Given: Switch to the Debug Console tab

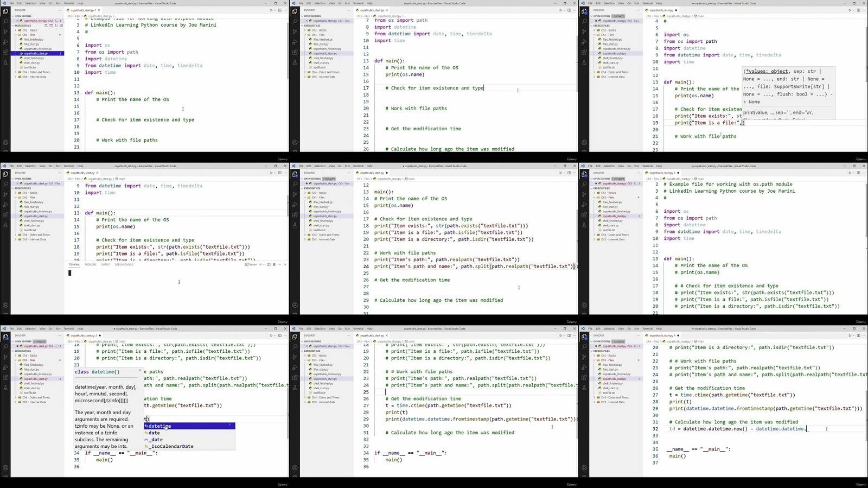Looking at the screenshot, I should click(124, 264).
